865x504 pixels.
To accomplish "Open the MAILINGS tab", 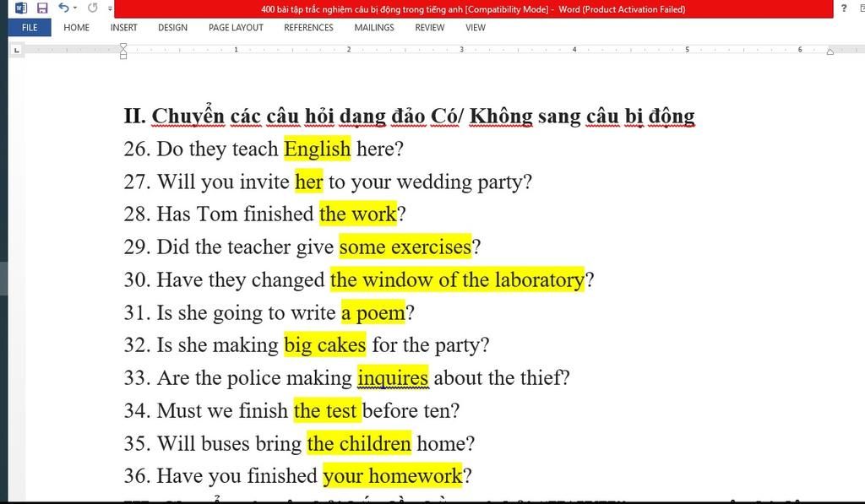I will tap(374, 28).
